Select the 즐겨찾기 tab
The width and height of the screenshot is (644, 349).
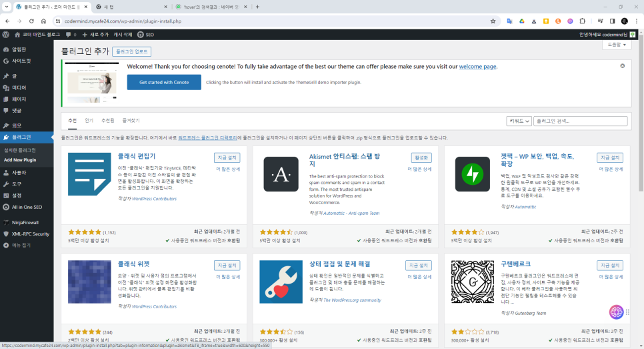pos(131,120)
